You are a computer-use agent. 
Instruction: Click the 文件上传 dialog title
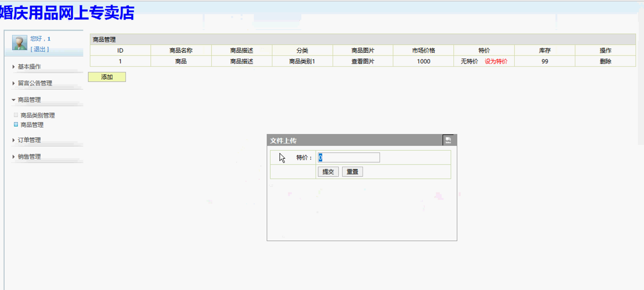283,141
